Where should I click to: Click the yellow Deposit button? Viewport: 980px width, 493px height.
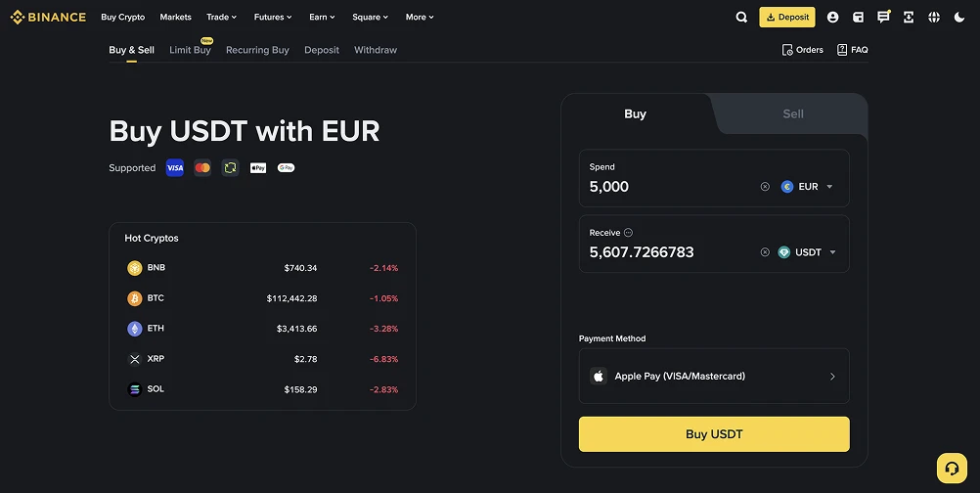[x=786, y=17]
